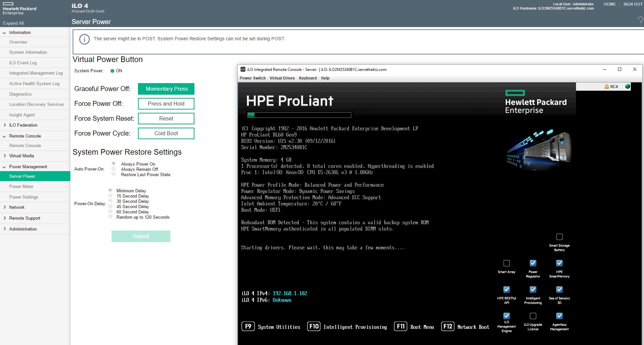This screenshot has height=345, width=644.
Task: Open the Virtual Drives menu
Action: [x=282, y=78]
